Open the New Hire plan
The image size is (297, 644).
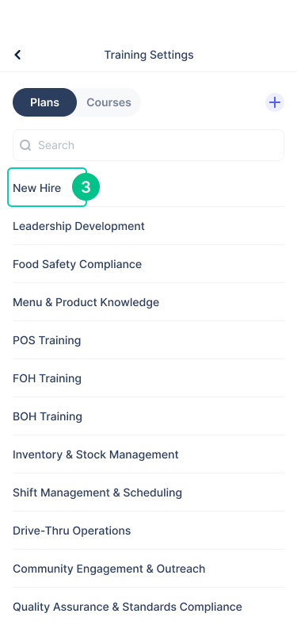pyautogui.click(x=149, y=188)
